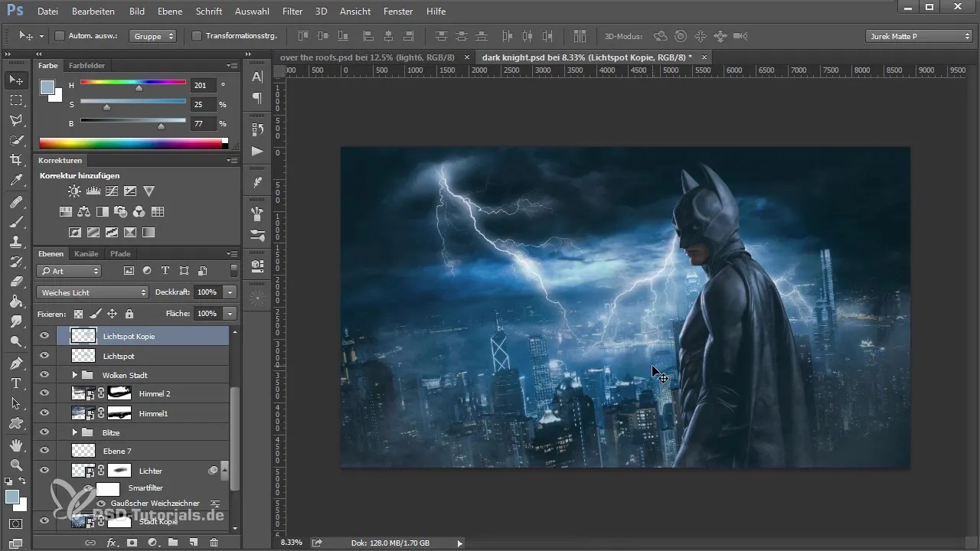980x551 pixels.
Task: Hide the Himmel 2 layer
Action: (x=44, y=393)
